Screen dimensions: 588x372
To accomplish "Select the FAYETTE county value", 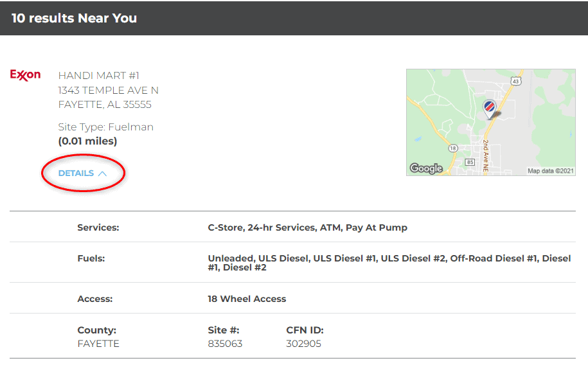I will (98, 344).
